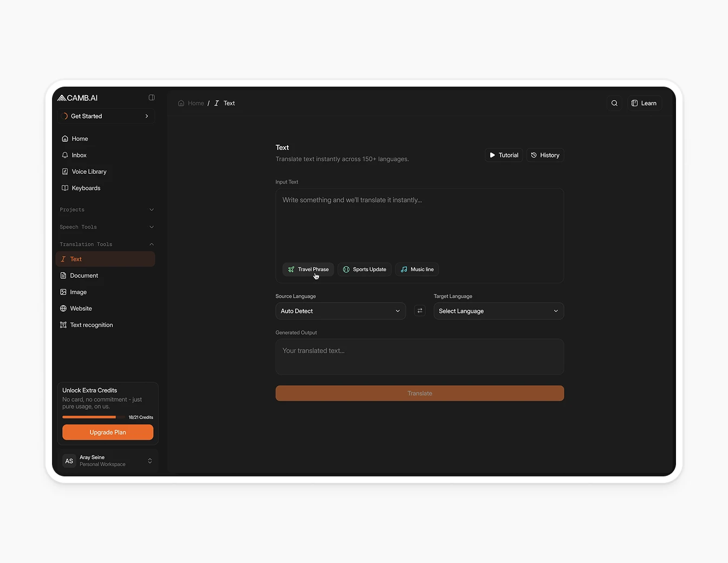
Task: Click the Upgrade Plan button
Action: pos(107,433)
